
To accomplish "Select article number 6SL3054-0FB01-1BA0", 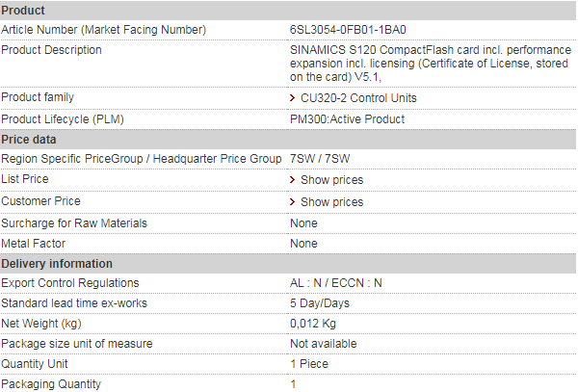I will [348, 30].
